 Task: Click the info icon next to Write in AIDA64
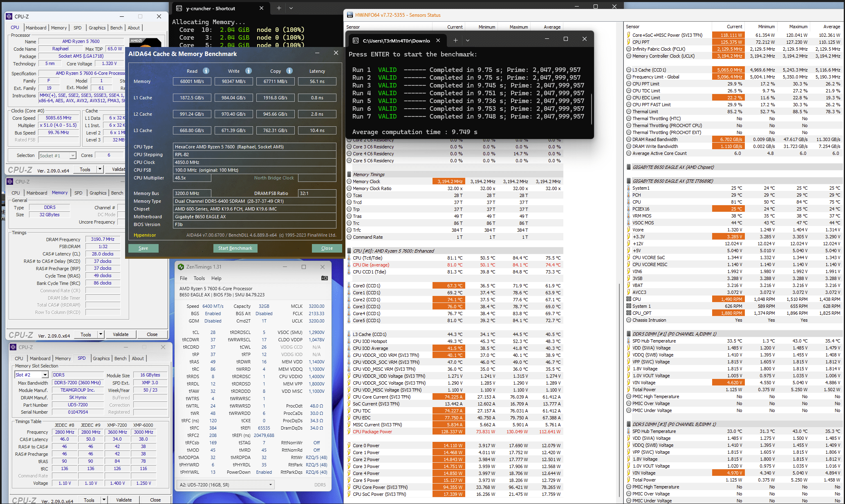tap(249, 71)
